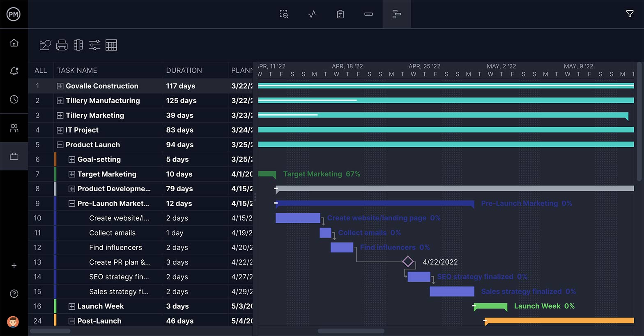
Task: Open the notifications bell icon
Action: tap(14, 71)
